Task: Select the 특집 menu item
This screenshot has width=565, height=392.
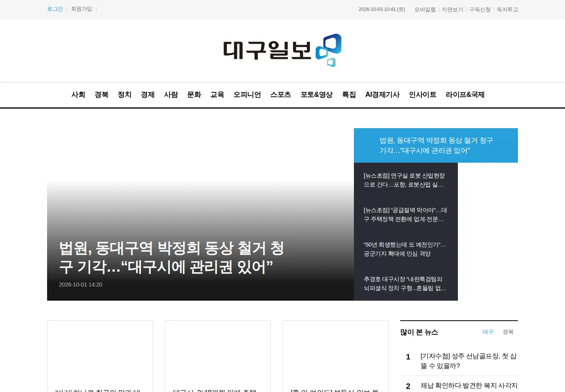Action: (349, 95)
